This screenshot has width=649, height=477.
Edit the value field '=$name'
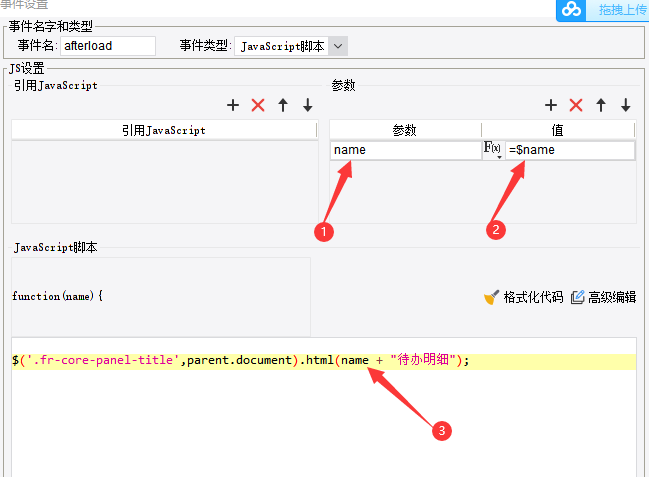pyautogui.click(x=570, y=150)
